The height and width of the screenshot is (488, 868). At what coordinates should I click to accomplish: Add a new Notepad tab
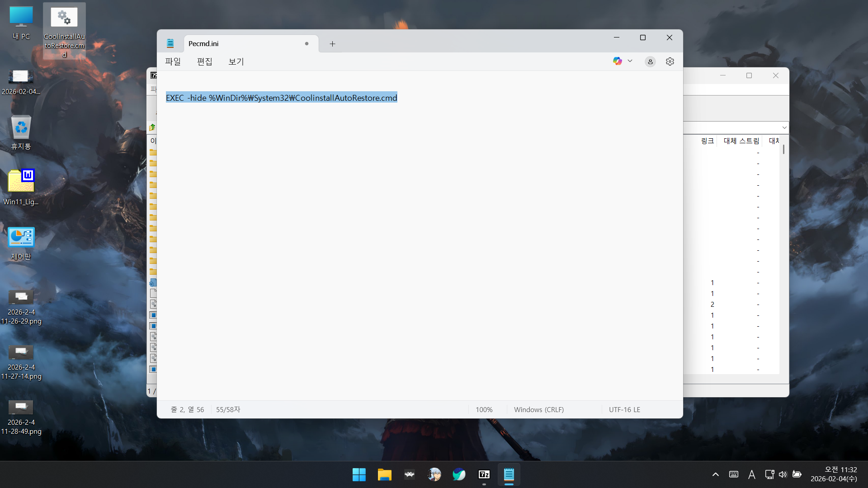[x=332, y=44]
